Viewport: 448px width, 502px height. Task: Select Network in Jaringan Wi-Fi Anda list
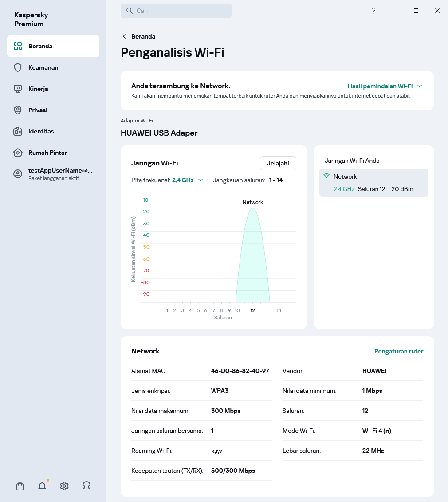[x=373, y=183]
